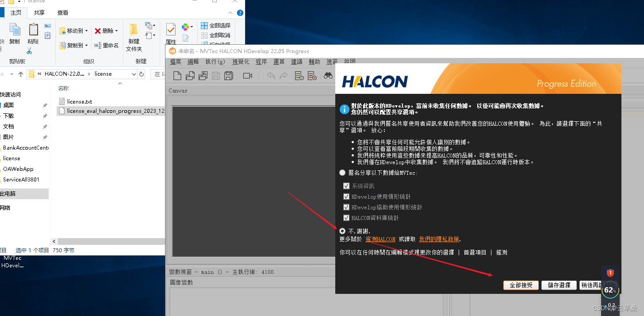Save the program under a new name
The width and height of the screenshot is (644, 316).
pos(229,75)
